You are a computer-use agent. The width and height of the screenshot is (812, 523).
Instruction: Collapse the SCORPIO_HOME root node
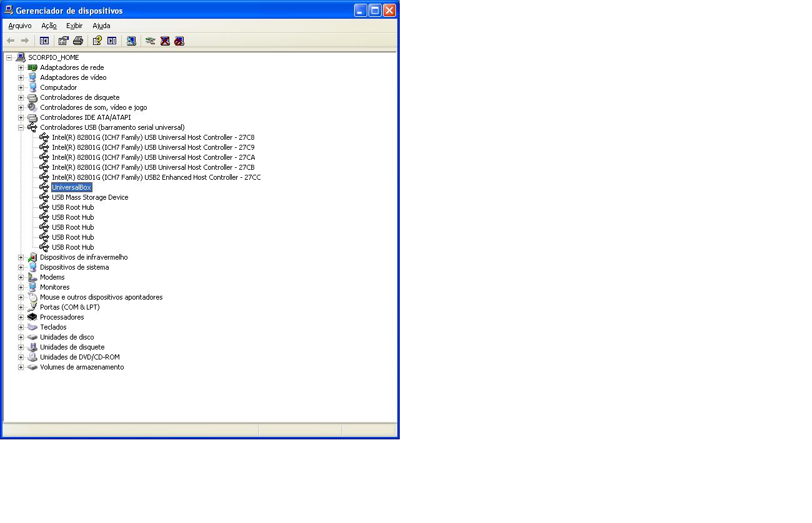[9, 57]
